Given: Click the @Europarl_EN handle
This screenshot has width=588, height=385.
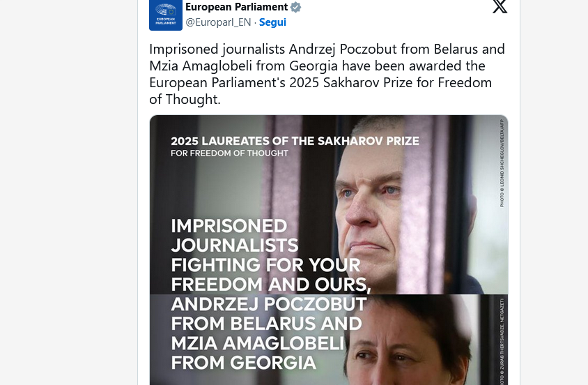Looking at the screenshot, I should tap(218, 22).
